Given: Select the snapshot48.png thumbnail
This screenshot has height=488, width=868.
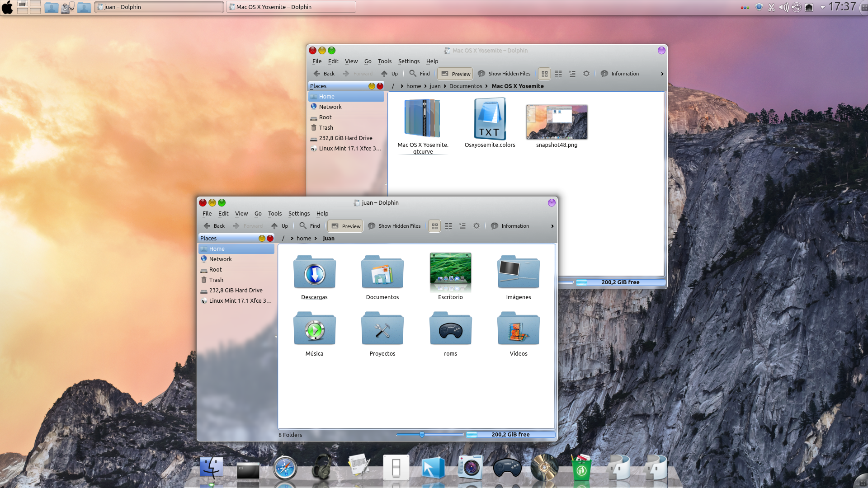Looking at the screenshot, I should tap(557, 122).
